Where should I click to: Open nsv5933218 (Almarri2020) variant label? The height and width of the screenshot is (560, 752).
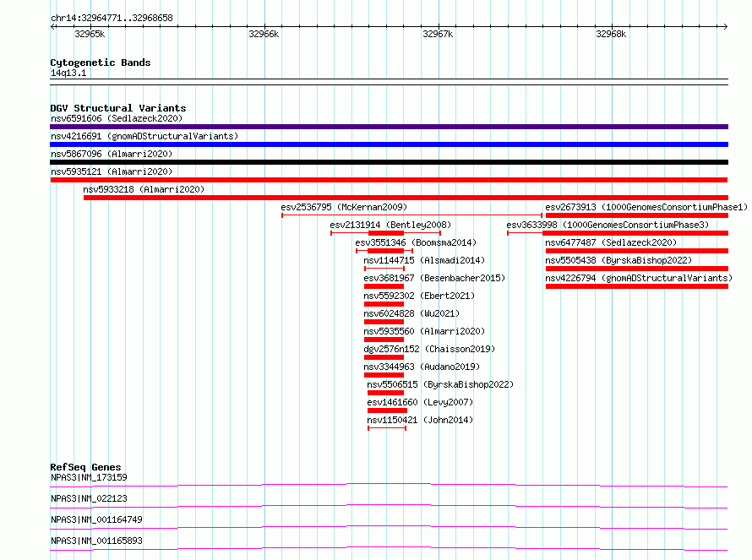coord(144,189)
